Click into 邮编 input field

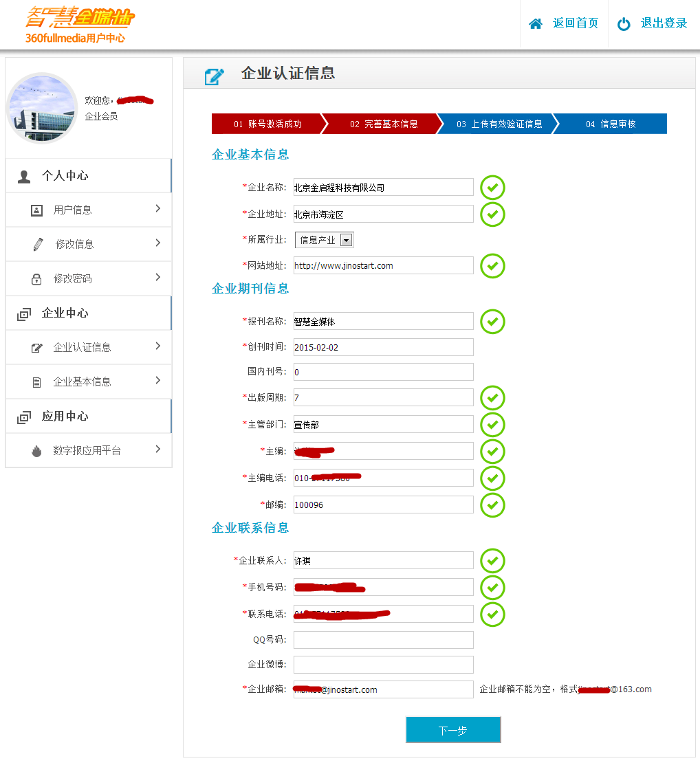coord(384,505)
